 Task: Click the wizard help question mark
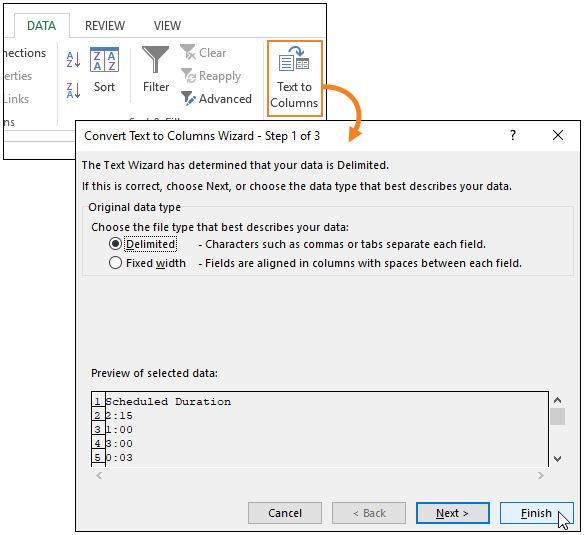[x=513, y=135]
